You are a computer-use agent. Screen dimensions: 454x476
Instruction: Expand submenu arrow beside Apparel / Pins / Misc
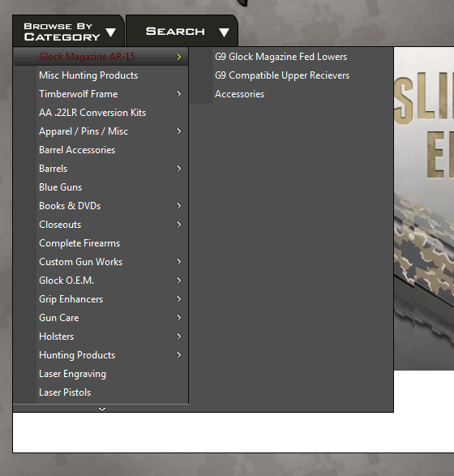[x=179, y=131]
